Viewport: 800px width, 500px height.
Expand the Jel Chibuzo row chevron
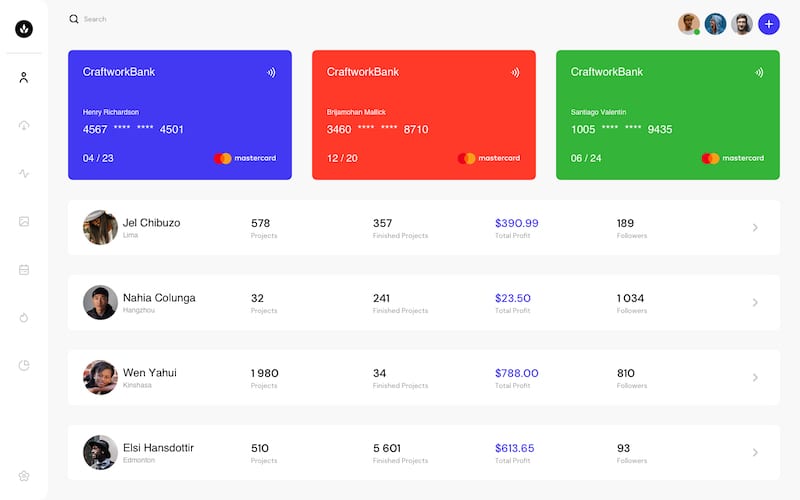pyautogui.click(x=755, y=227)
